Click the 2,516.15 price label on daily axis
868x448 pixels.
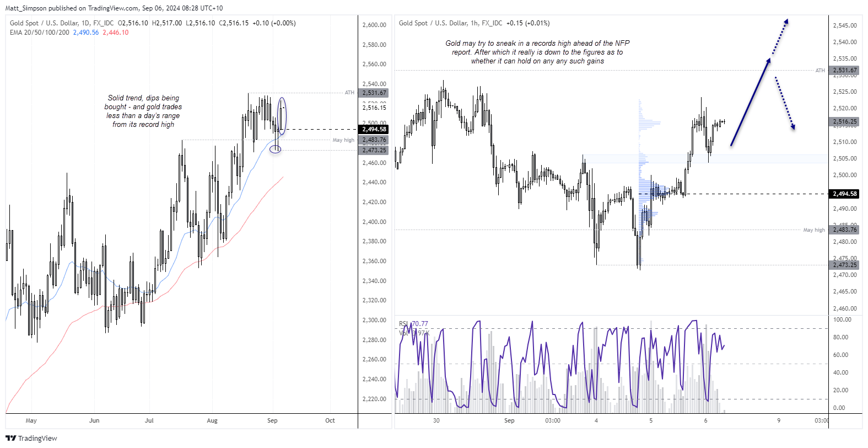(374, 108)
